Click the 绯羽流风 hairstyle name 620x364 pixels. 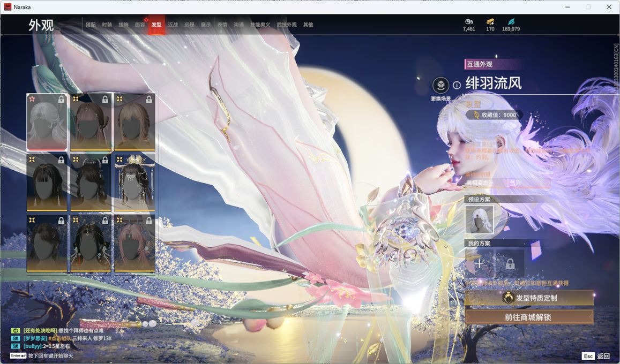pos(494,84)
